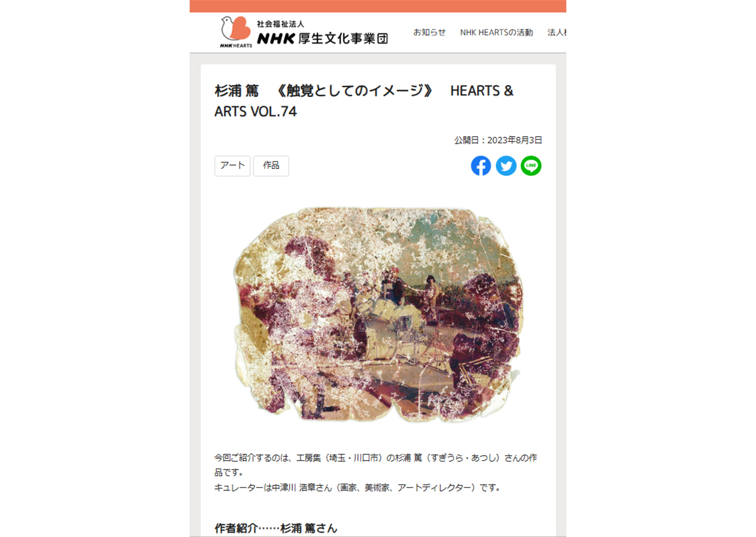
Task: Open the partially visible 法人 menu item
Action: click(x=557, y=33)
